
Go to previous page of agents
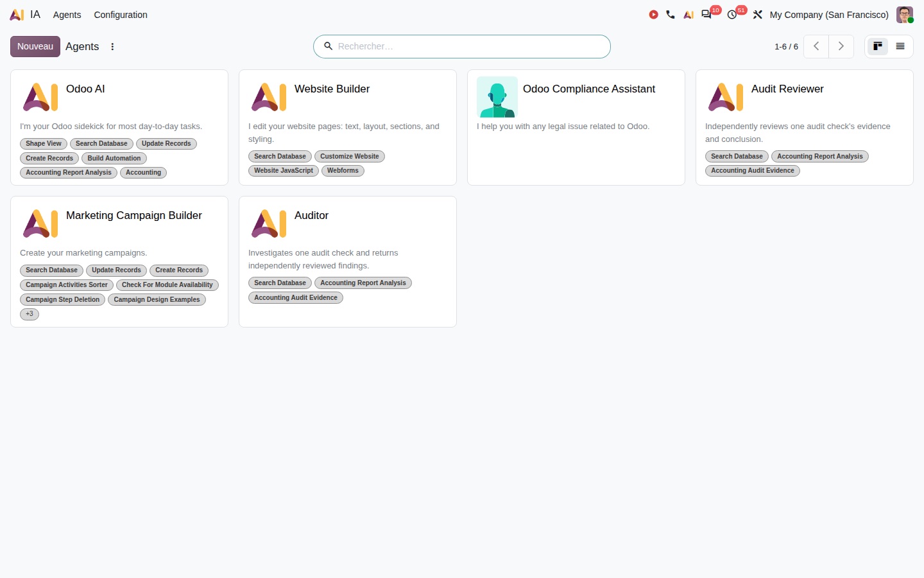point(816,46)
